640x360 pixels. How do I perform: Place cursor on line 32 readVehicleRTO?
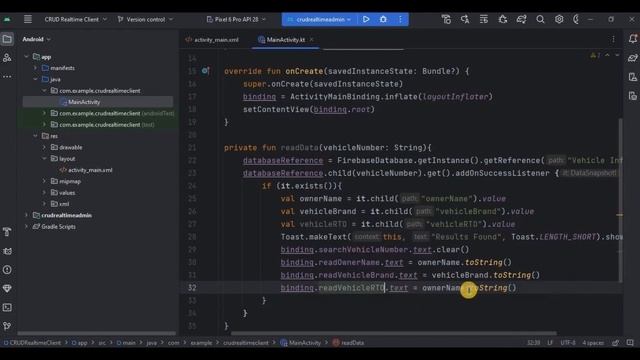point(351,288)
